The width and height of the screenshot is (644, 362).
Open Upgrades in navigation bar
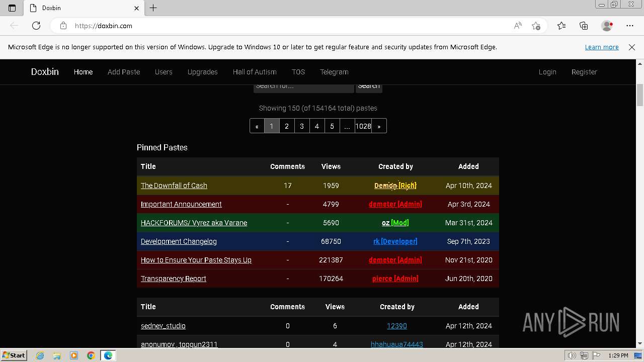click(202, 72)
